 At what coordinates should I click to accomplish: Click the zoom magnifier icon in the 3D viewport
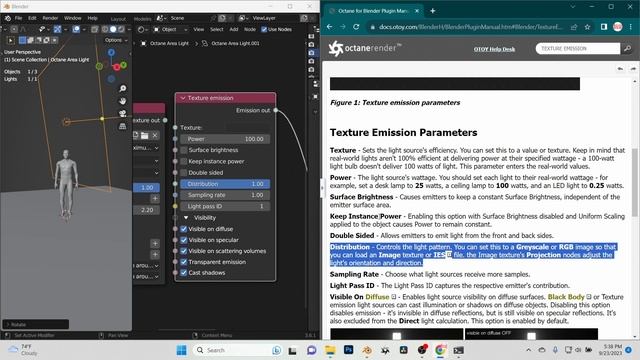(x=122, y=89)
